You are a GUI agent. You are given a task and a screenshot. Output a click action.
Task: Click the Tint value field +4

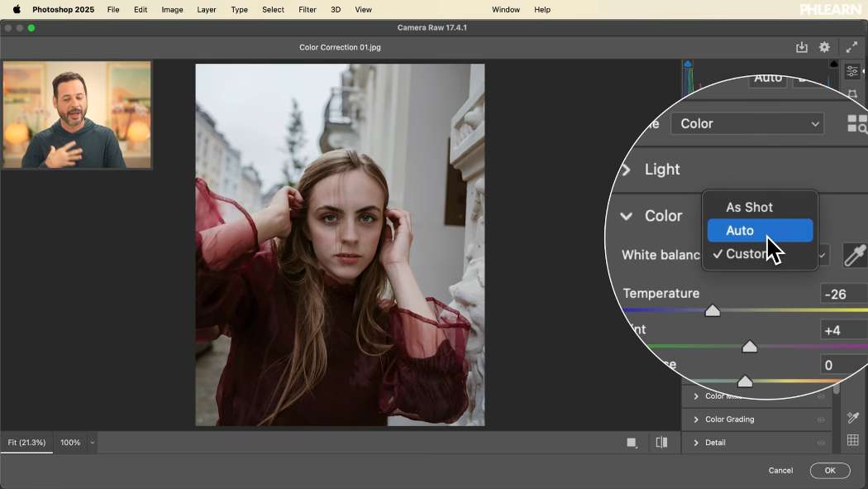843,331
